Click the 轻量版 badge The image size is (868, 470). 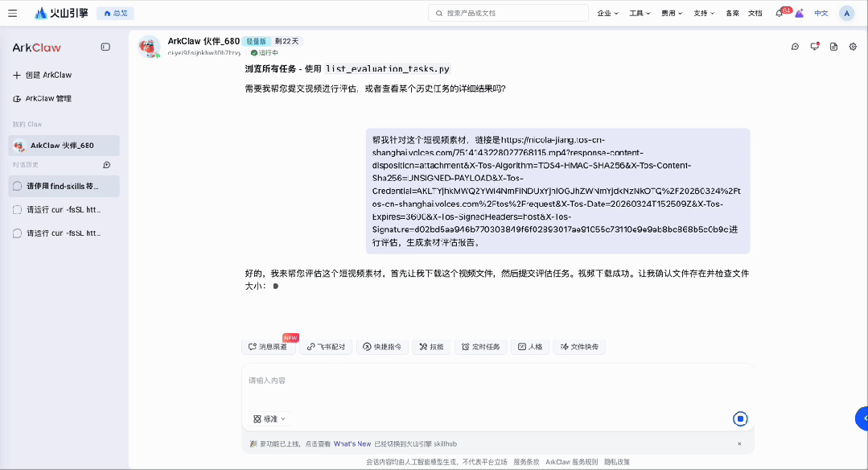(257, 41)
